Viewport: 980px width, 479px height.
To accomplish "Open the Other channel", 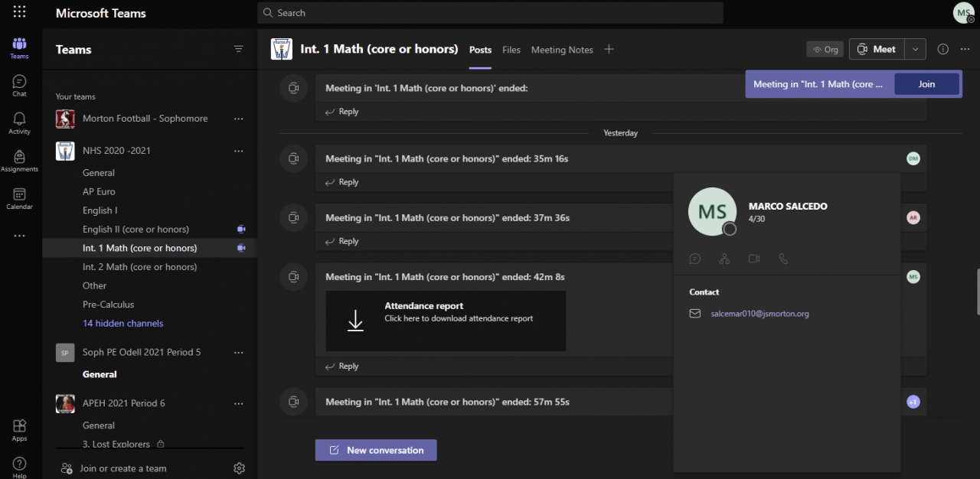I will [x=94, y=285].
